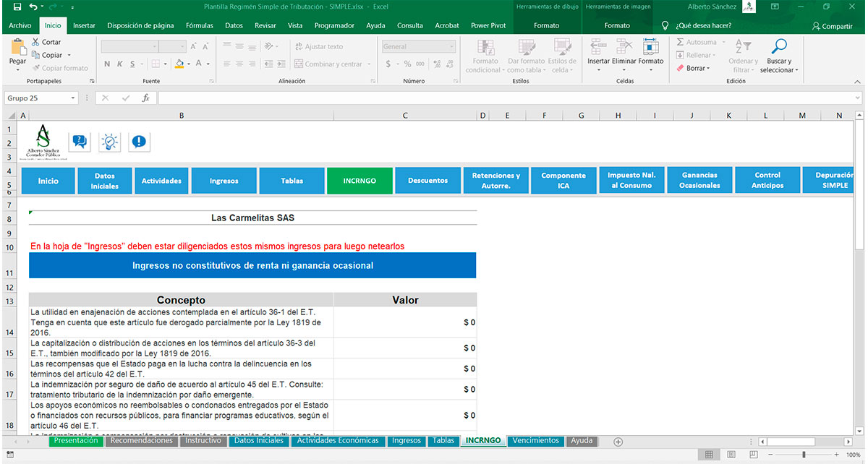
Task: Switch to the Ingresos sheet tab
Action: point(407,440)
